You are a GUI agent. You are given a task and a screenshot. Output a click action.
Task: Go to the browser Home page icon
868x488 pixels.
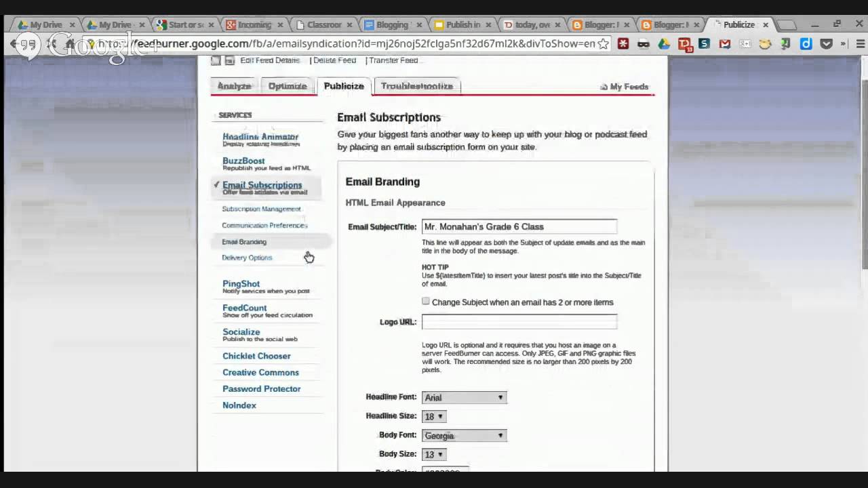(x=71, y=44)
